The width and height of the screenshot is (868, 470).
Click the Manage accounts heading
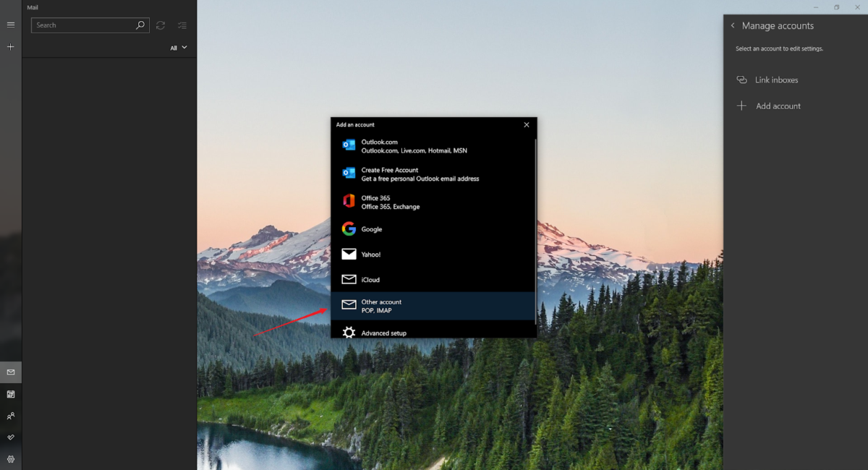[778, 25]
